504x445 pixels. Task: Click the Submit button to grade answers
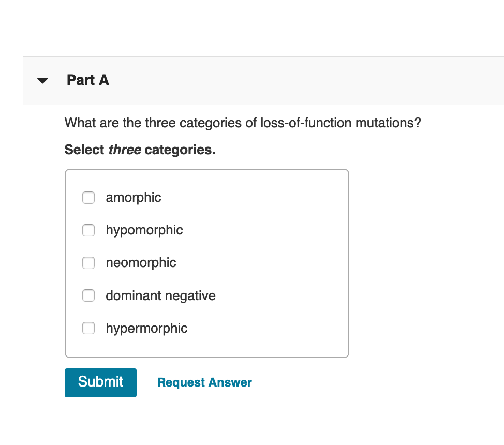point(100,382)
